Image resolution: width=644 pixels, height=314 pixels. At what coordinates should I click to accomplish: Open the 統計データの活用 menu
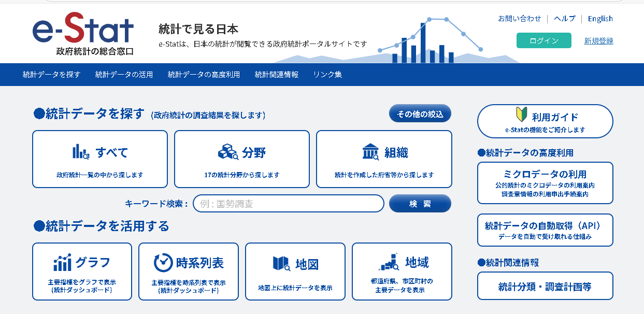coord(124,75)
